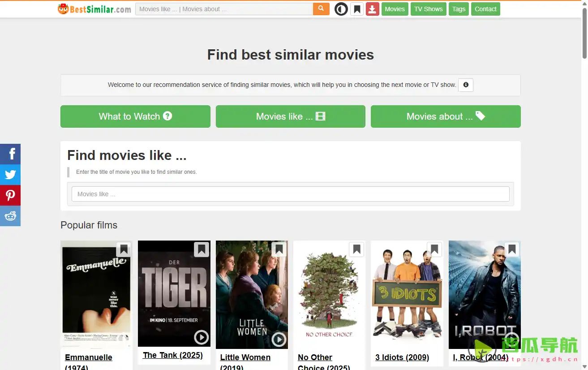Share the page via the Twitter sidebar icon
This screenshot has height=370, width=588.
pyautogui.click(x=10, y=174)
